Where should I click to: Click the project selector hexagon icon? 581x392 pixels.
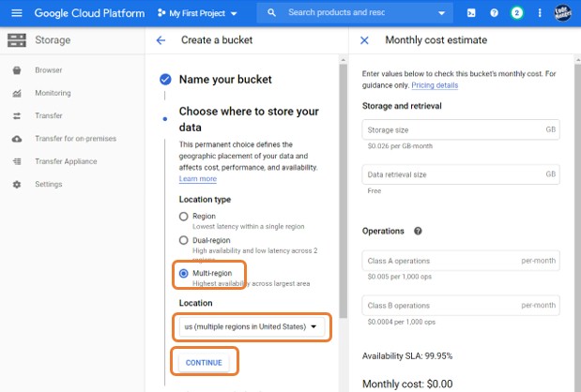[161, 13]
